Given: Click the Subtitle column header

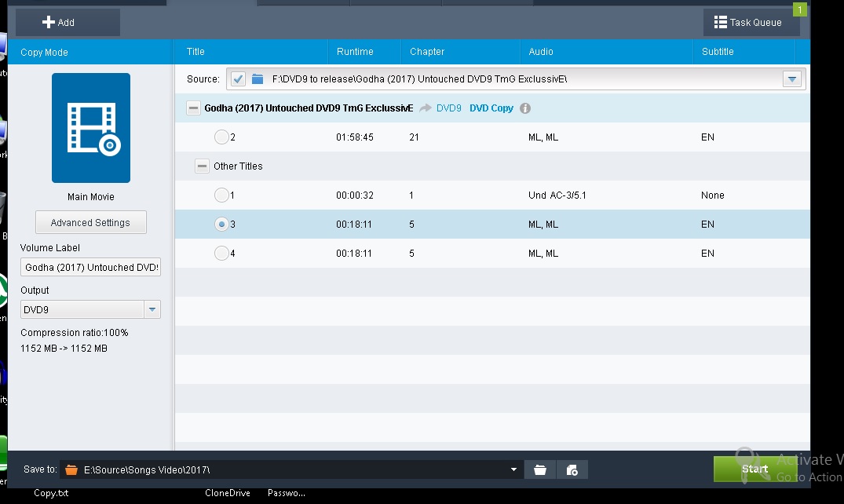Looking at the screenshot, I should point(718,52).
